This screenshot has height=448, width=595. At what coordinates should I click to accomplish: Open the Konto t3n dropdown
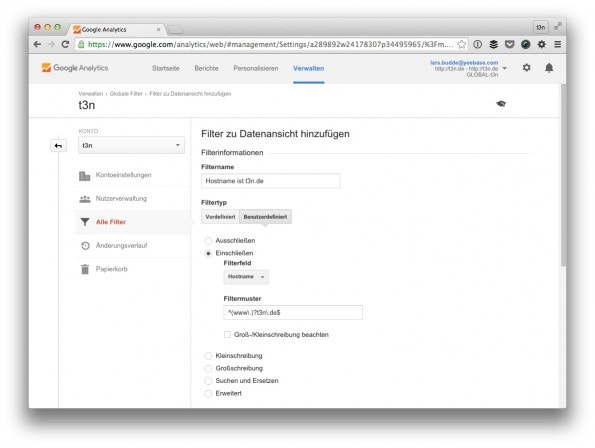tap(131, 145)
